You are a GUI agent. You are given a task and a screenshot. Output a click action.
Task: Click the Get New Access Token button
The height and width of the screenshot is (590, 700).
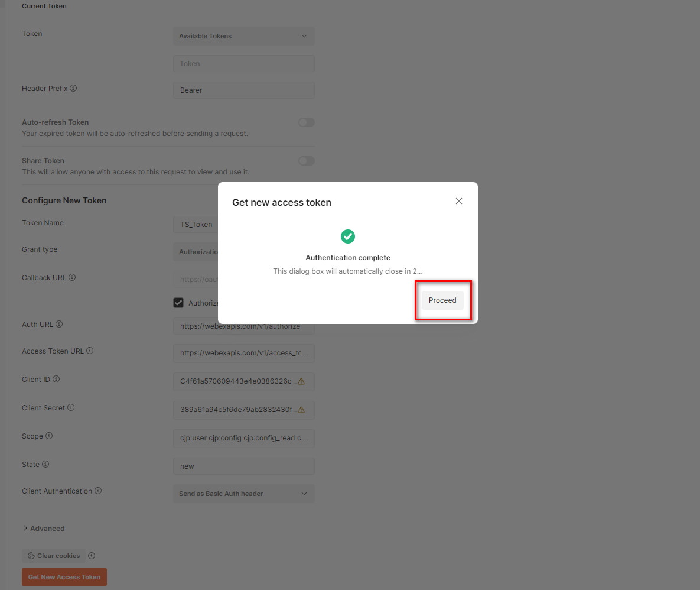tap(64, 577)
